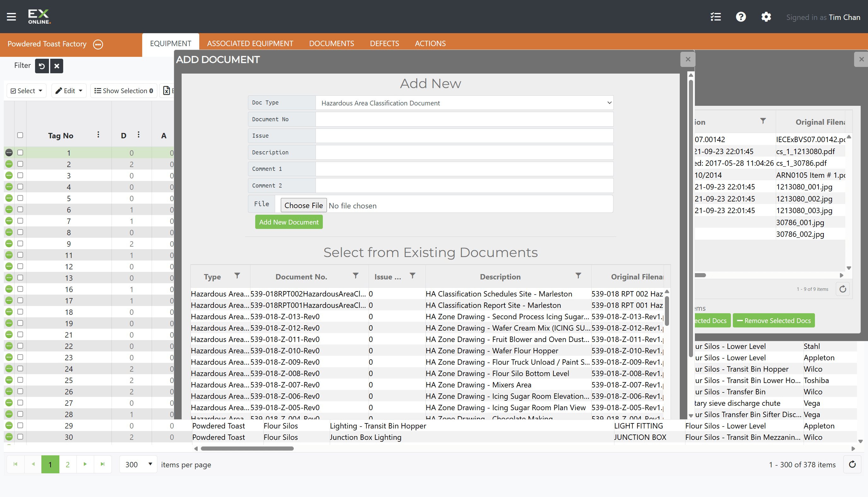
Task: Toggle the select-all checkbox in grid header
Action: (x=20, y=135)
